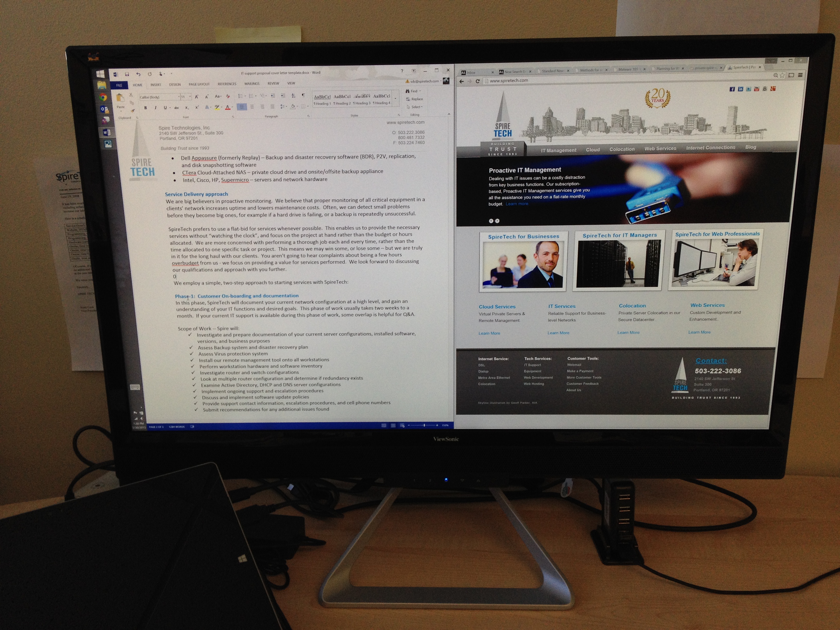Viewport: 840px width, 630px height.
Task: Open the INSERT ribbon tab
Action: click(x=156, y=85)
